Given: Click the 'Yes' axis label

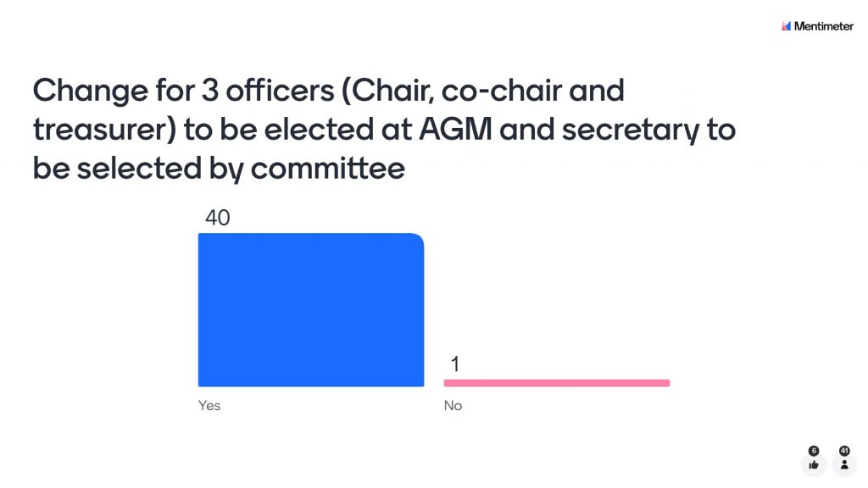Looking at the screenshot, I should (x=209, y=406).
